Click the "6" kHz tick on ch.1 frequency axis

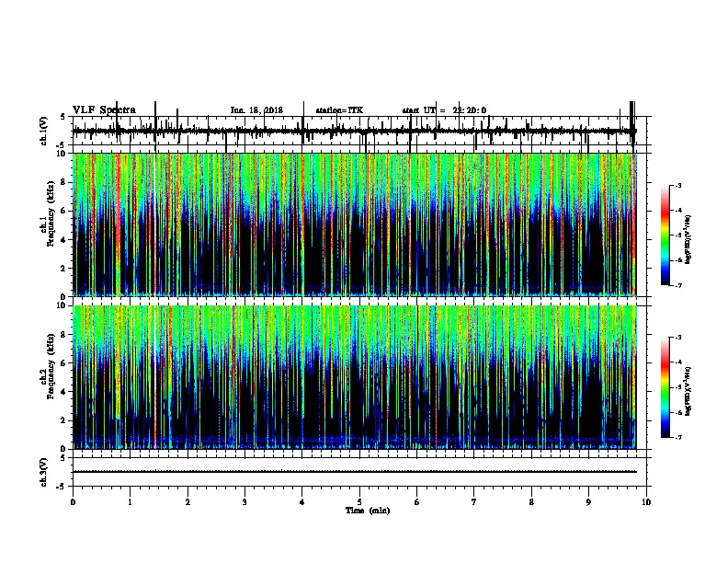pyautogui.click(x=64, y=211)
